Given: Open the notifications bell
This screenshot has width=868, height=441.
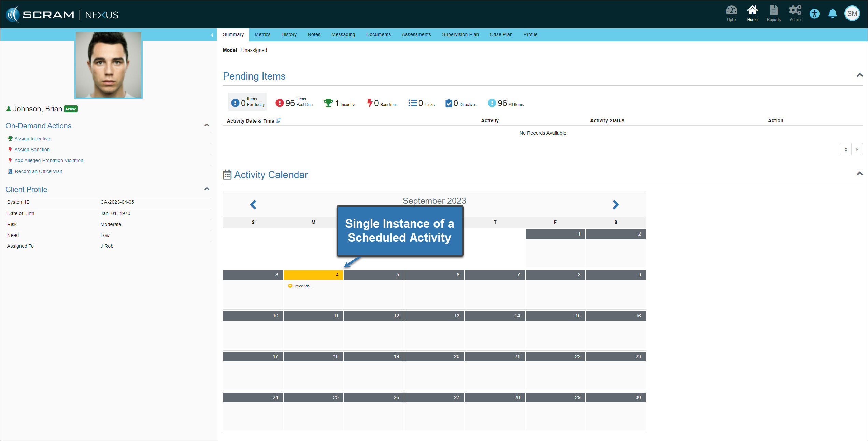Looking at the screenshot, I should (x=833, y=14).
